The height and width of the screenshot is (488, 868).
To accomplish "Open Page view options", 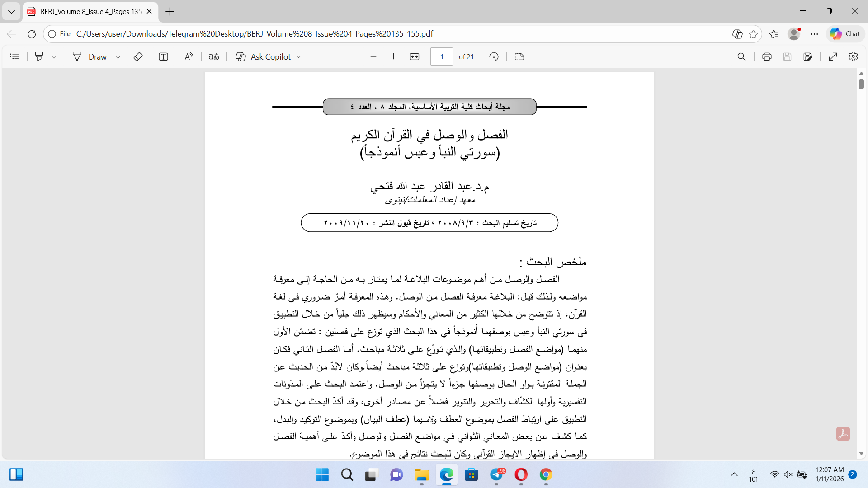I will click(519, 56).
